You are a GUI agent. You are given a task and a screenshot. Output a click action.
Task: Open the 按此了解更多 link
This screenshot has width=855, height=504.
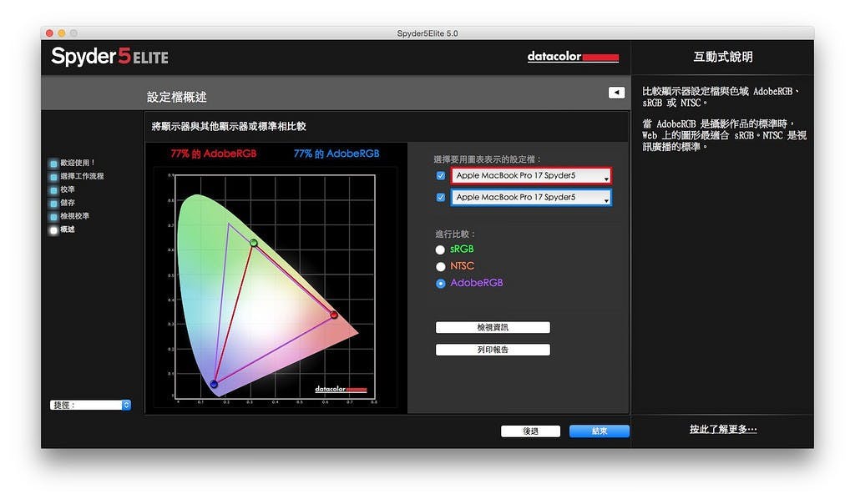[x=723, y=430]
